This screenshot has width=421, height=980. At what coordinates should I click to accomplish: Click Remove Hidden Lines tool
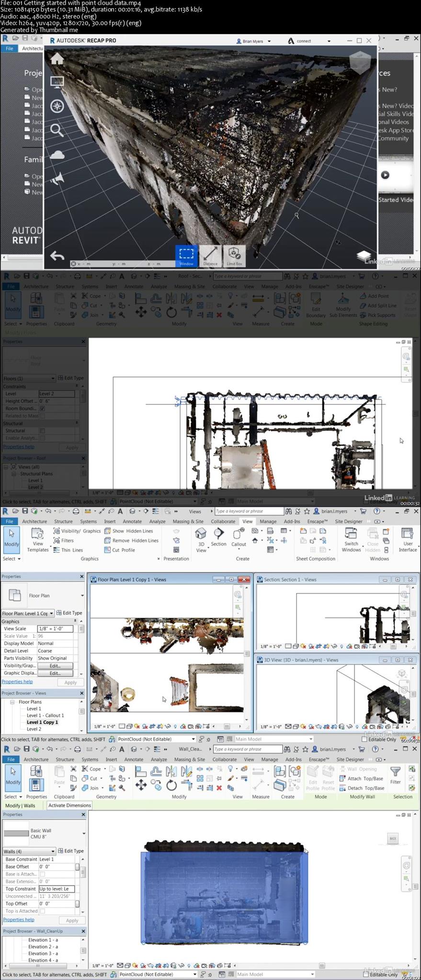tap(131, 541)
